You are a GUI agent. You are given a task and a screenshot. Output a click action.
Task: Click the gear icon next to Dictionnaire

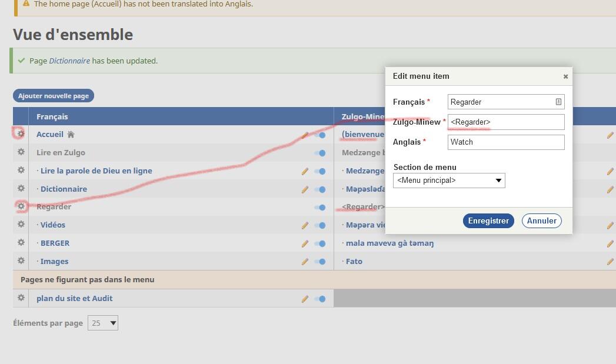coord(21,188)
